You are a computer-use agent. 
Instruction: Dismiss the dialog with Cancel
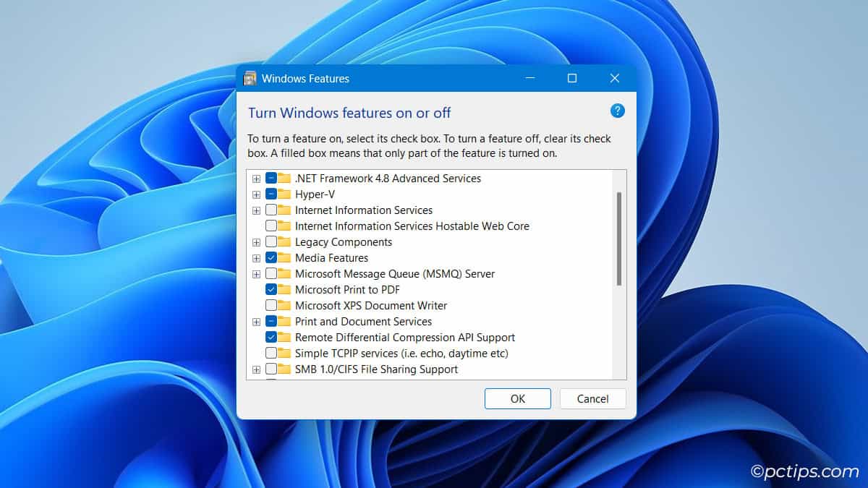(x=592, y=398)
